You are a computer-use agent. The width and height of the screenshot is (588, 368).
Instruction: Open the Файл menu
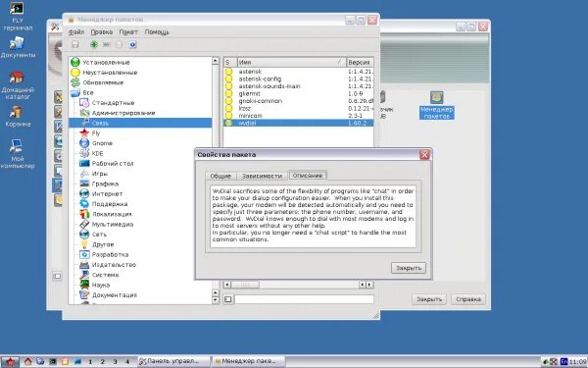tap(76, 32)
